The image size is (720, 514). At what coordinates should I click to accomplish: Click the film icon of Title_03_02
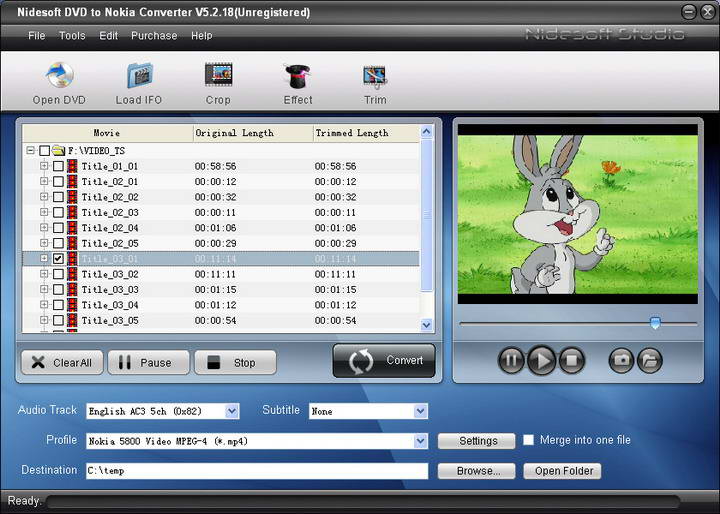coord(72,274)
